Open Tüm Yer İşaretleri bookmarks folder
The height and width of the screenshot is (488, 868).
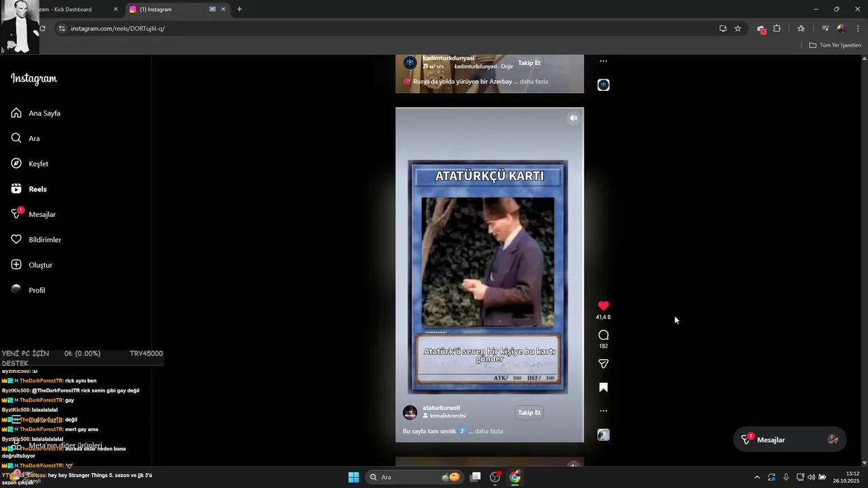(x=835, y=45)
